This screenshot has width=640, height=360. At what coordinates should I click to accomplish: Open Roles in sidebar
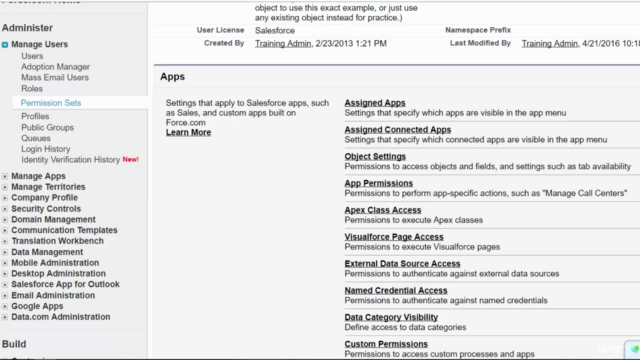pos(32,89)
